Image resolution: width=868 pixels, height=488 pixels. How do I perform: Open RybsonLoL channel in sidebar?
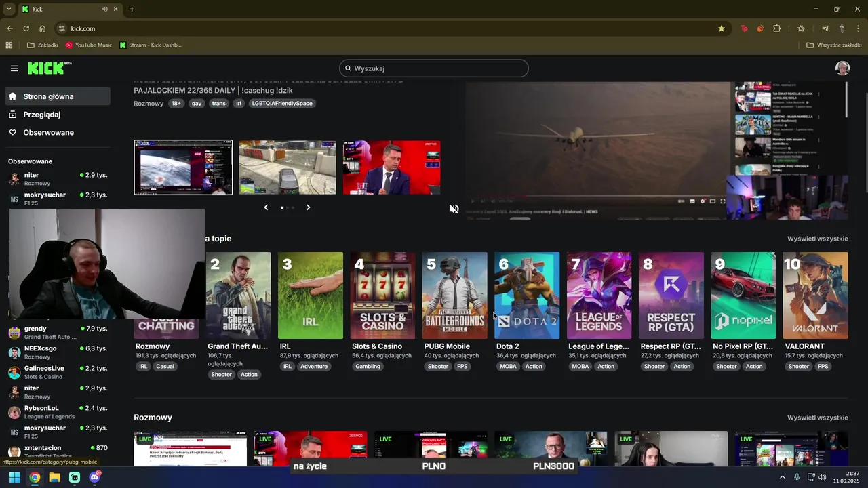tap(58, 412)
